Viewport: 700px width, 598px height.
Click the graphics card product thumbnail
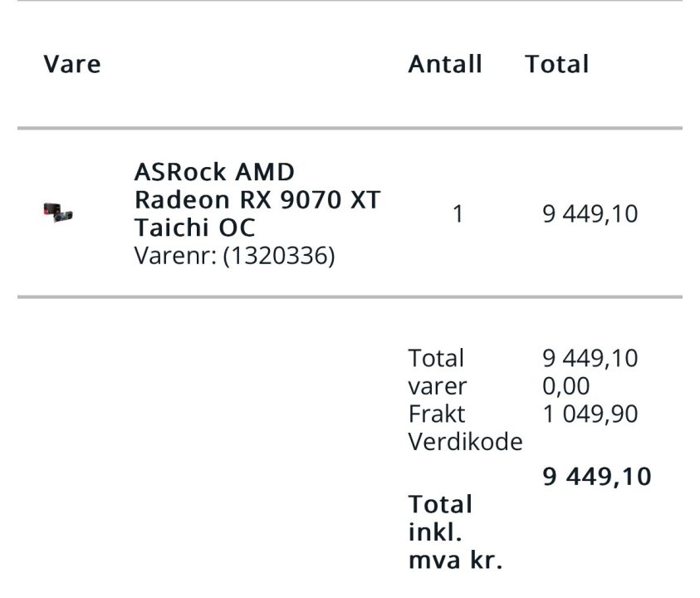pyautogui.click(x=57, y=214)
